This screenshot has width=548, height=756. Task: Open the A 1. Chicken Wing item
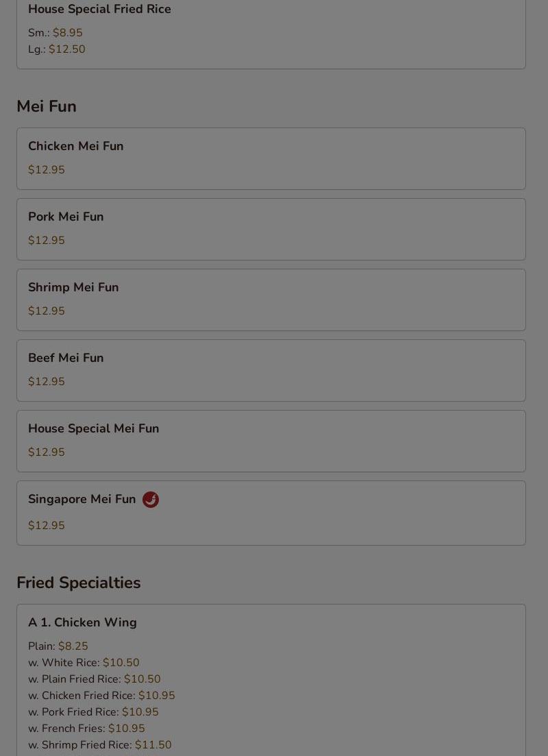pyautogui.click(x=82, y=622)
